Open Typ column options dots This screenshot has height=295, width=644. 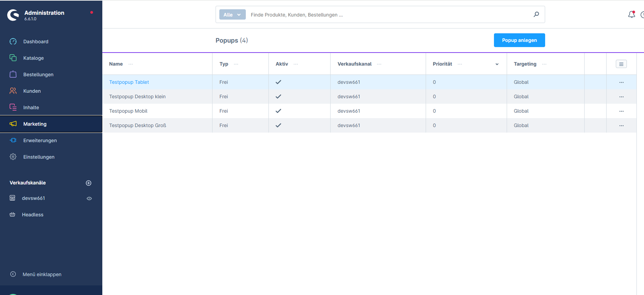tap(236, 64)
